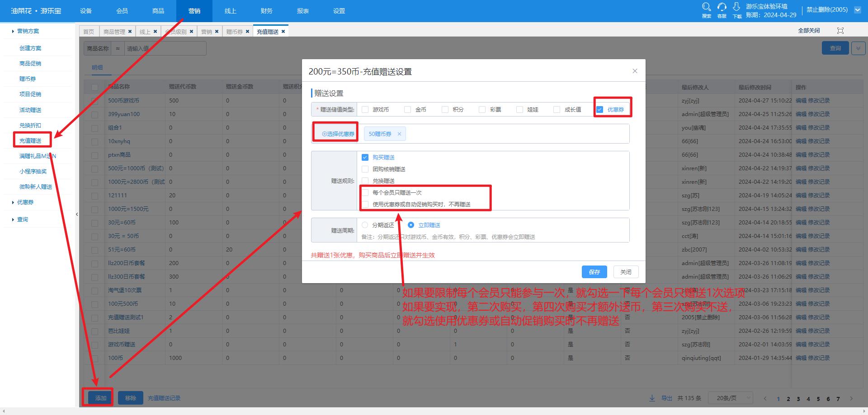Click the fullscreen icon beside 全部关闭
Viewport: 868px width, 415px height.
840,31
